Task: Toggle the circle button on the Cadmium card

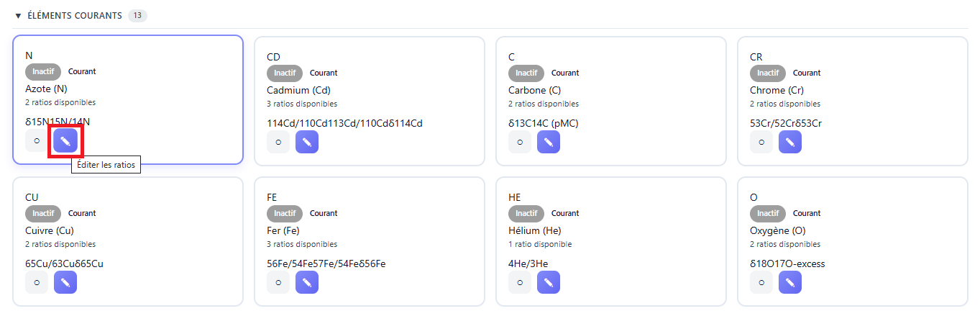Action: pyautogui.click(x=278, y=142)
